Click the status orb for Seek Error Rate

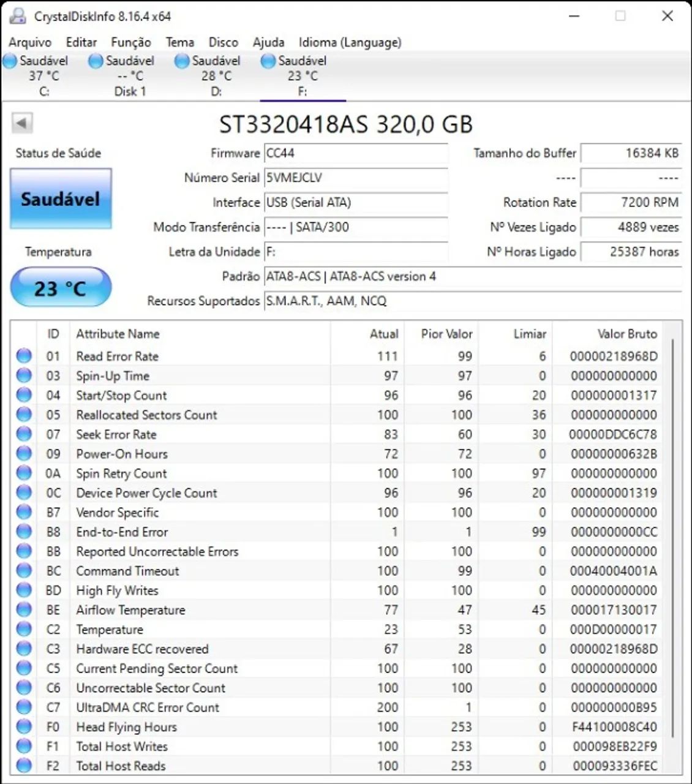[24, 434]
